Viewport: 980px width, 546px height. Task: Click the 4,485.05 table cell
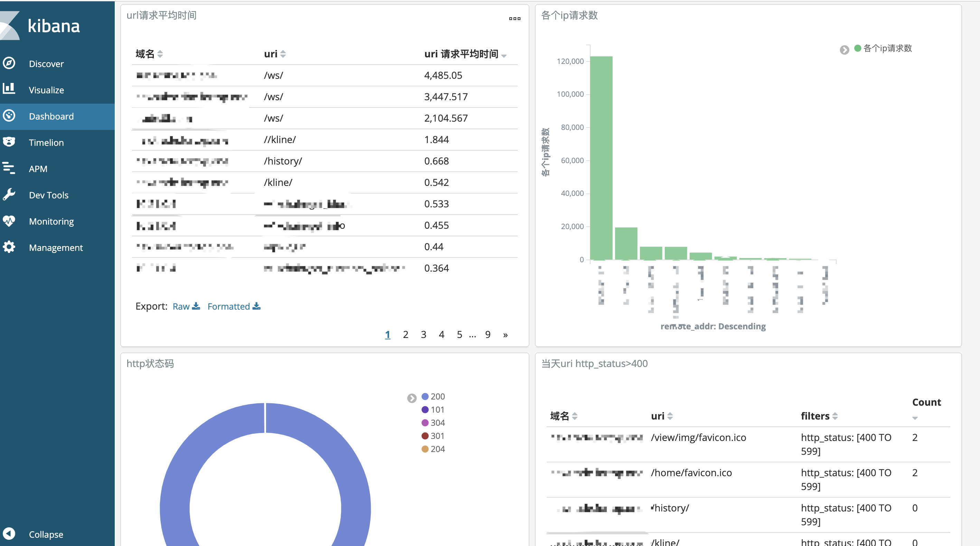[443, 75]
